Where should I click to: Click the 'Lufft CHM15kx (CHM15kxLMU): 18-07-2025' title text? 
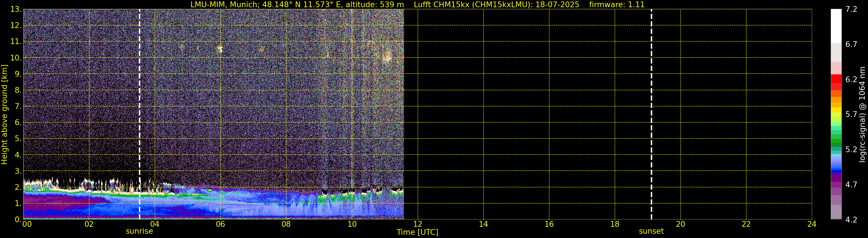tap(496, 5)
